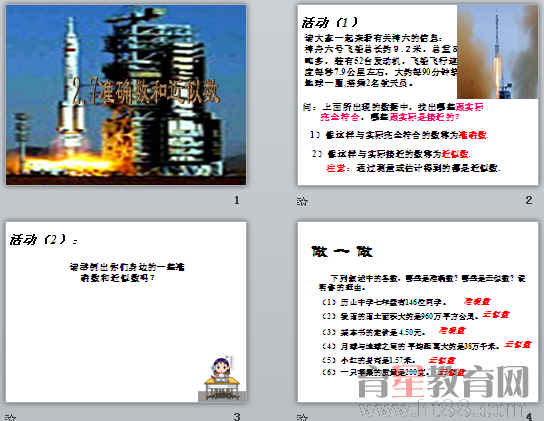Click the animation star icon under slide 2
The image size is (544, 421).
pyautogui.click(x=302, y=201)
